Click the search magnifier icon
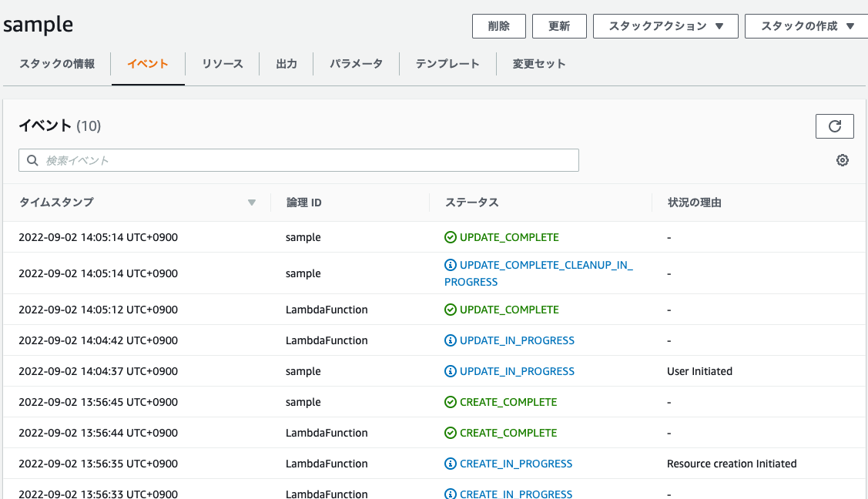 [32, 160]
